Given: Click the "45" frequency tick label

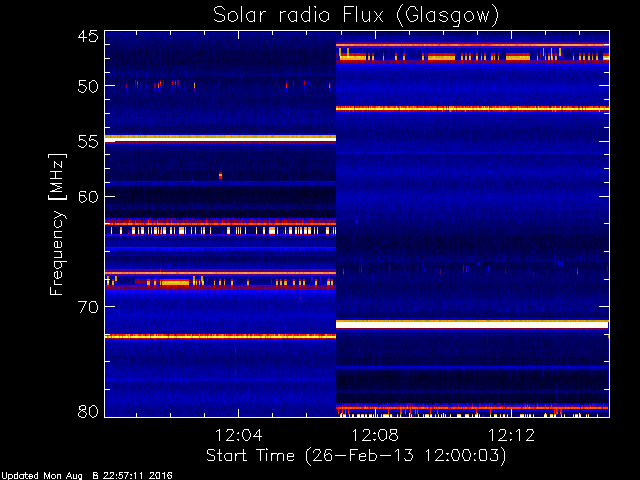Looking at the screenshot, I should [88, 37].
